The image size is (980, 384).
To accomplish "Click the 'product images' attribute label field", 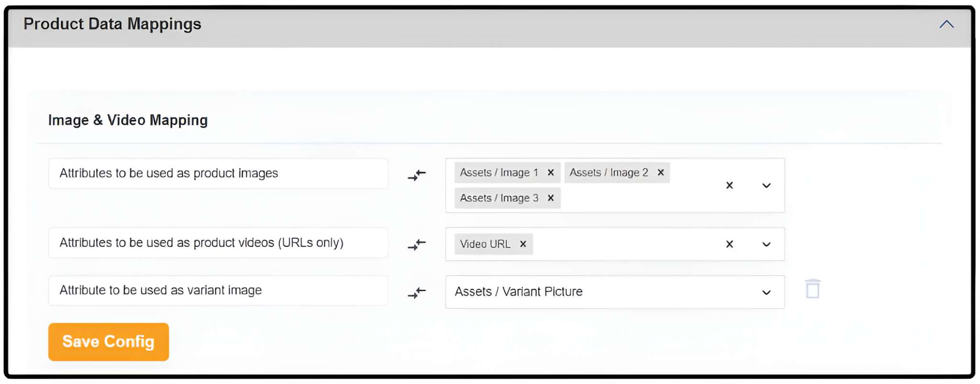I will (218, 173).
